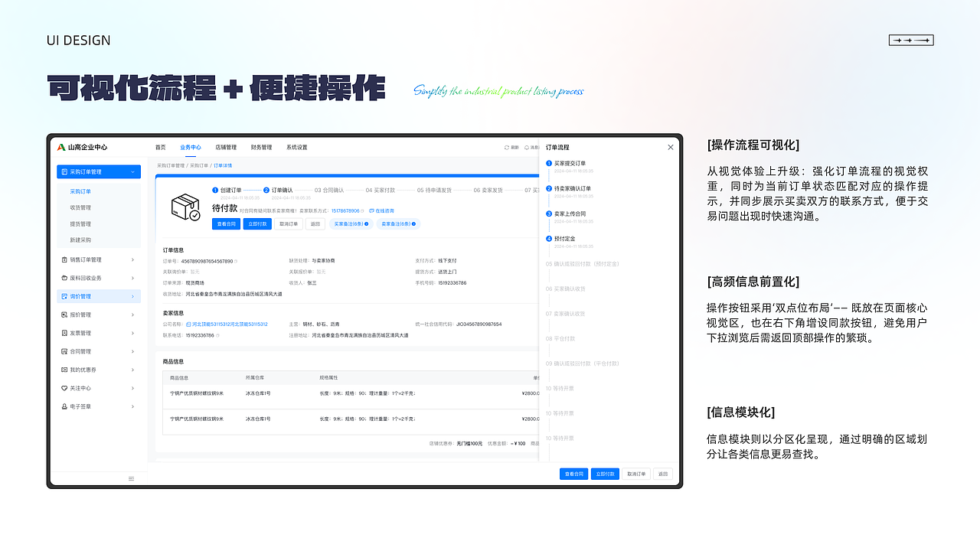The width and height of the screenshot is (980, 551).
Task: Open the 财务管理 tab
Action: pyautogui.click(x=261, y=148)
